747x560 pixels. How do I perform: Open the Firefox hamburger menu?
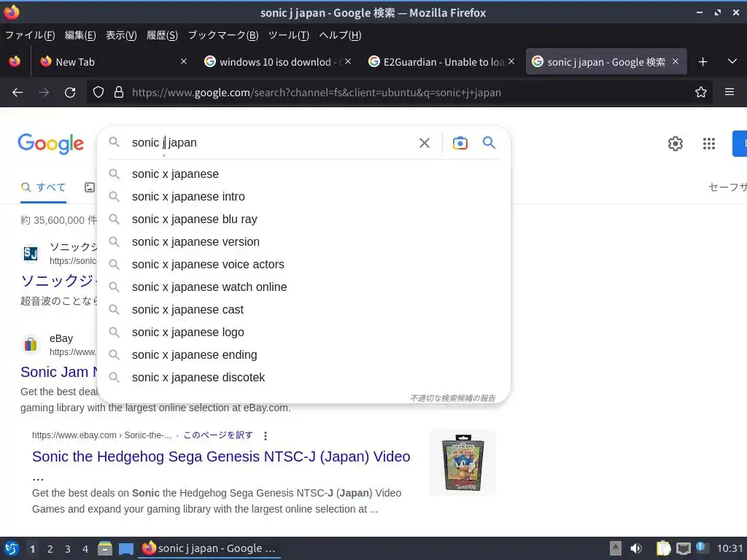[x=729, y=92]
